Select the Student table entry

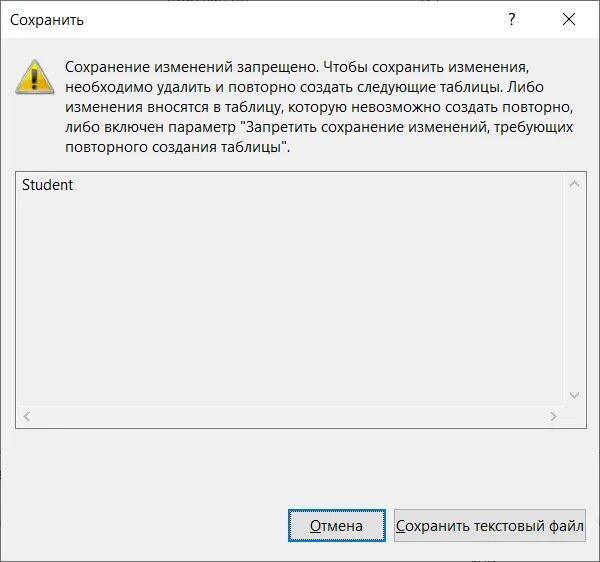pyautogui.click(x=47, y=185)
